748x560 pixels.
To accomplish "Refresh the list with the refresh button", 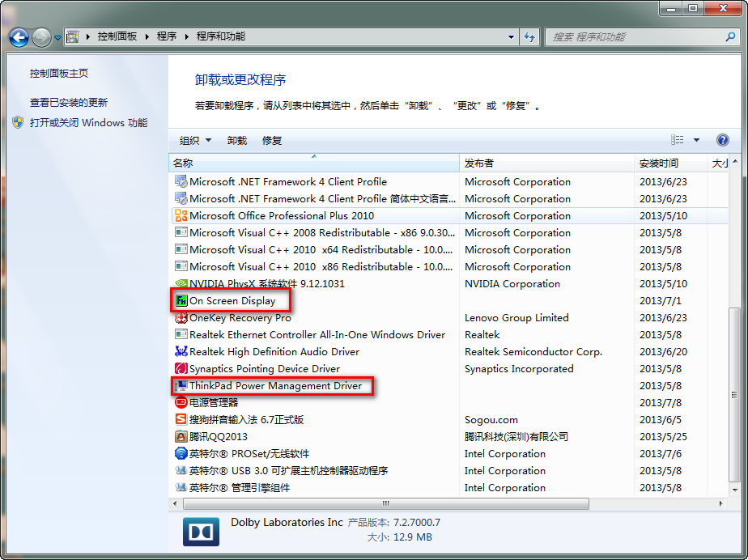I will (x=529, y=36).
